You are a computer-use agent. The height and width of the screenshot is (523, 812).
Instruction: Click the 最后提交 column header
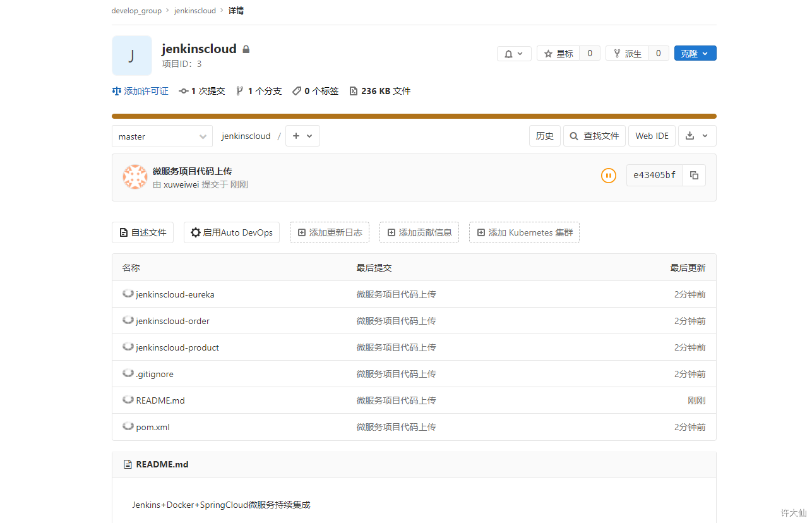click(374, 268)
